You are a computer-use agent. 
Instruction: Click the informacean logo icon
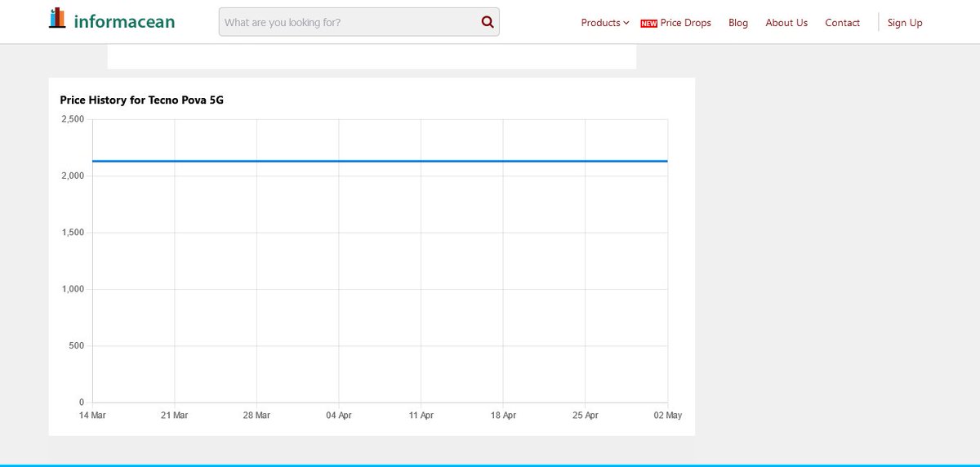57,18
